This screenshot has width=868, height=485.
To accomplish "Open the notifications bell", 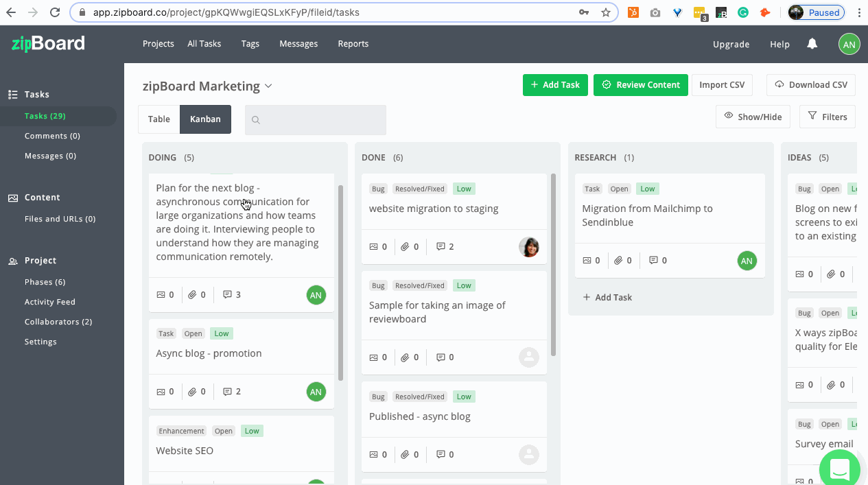I will tap(812, 44).
